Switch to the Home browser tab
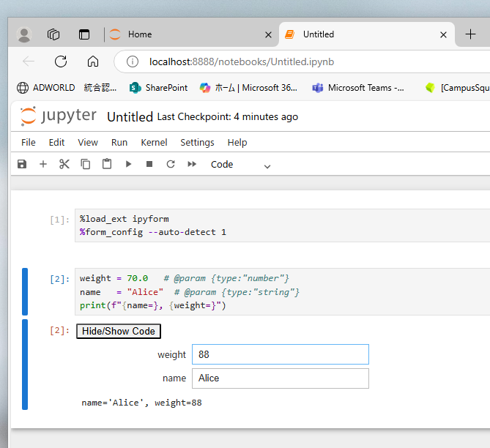 [191, 34]
